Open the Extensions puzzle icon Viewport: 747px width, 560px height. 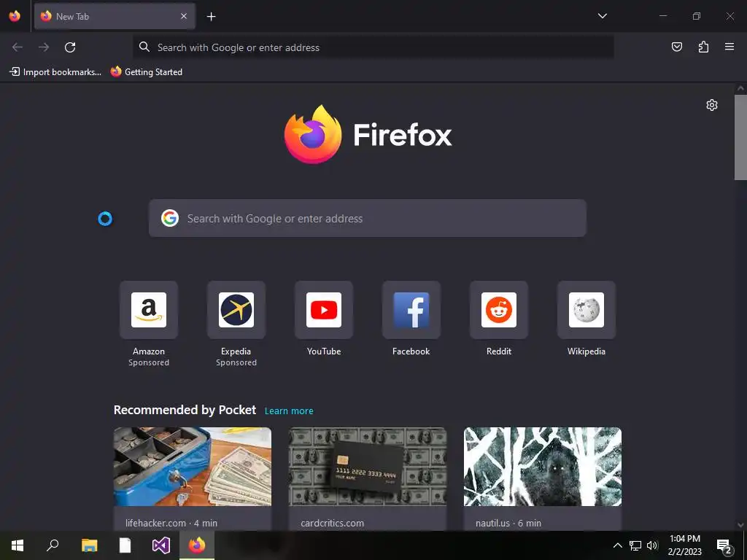pyautogui.click(x=703, y=47)
